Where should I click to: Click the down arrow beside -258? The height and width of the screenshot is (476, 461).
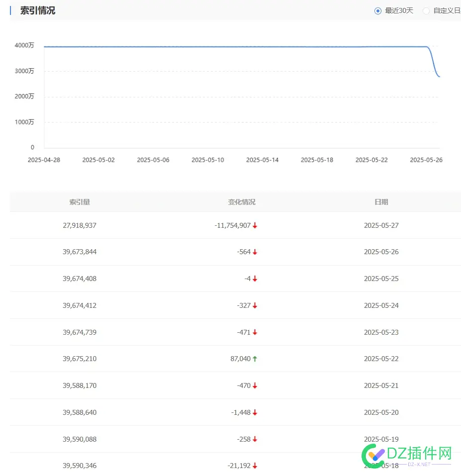pos(255,439)
